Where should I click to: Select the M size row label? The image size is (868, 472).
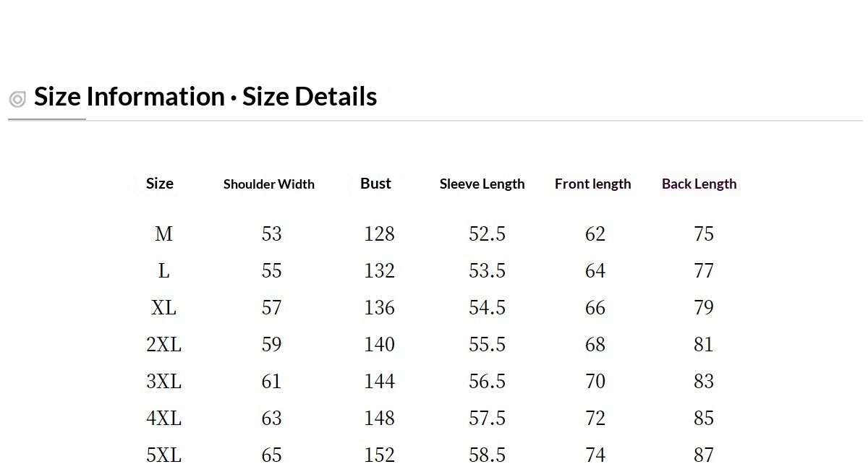pyautogui.click(x=163, y=234)
